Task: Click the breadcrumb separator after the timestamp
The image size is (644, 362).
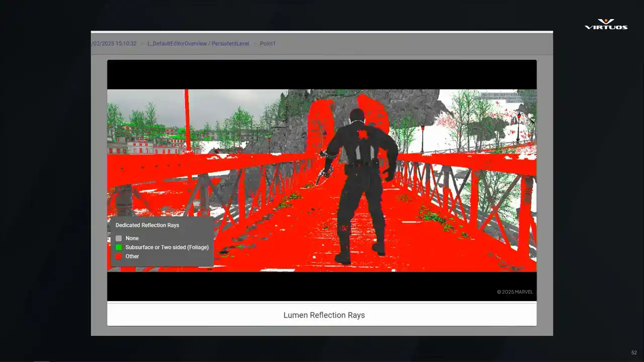Action: [142, 44]
